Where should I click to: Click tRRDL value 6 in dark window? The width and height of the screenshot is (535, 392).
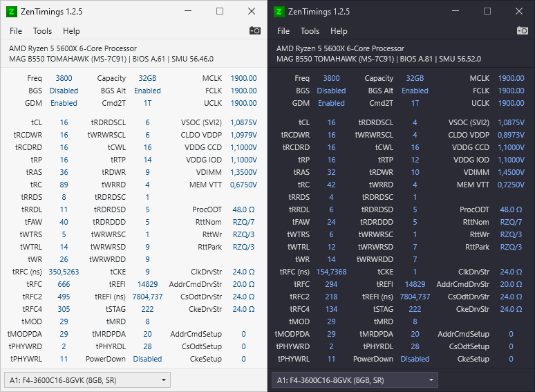click(x=331, y=209)
